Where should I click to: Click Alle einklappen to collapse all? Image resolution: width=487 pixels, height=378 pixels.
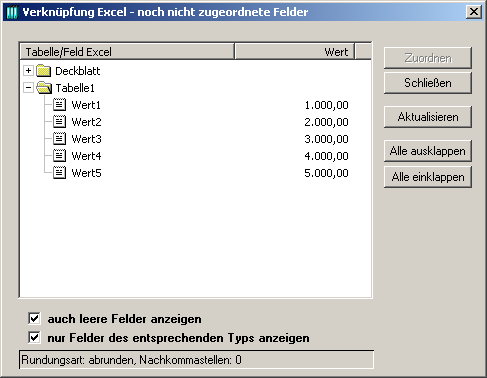point(428,177)
